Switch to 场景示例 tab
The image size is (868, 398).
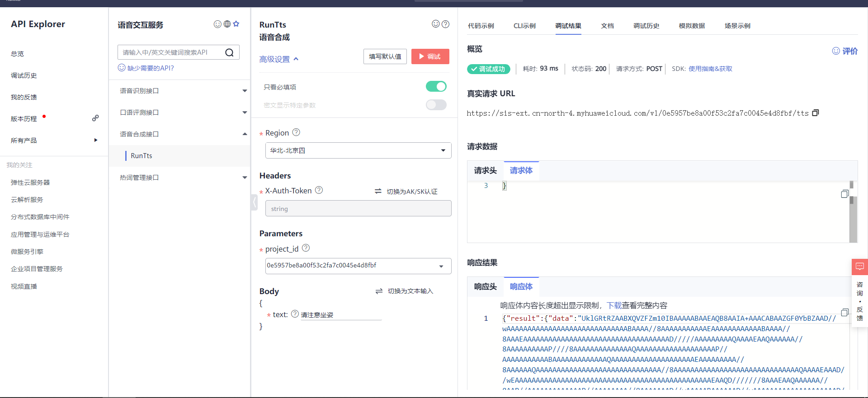(x=737, y=26)
